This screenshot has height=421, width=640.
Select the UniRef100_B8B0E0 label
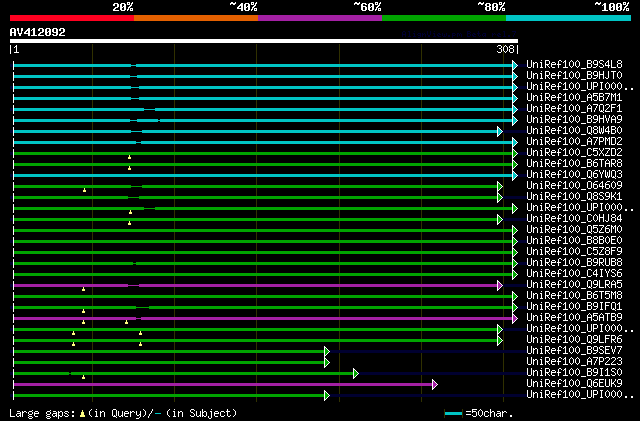[574, 241]
